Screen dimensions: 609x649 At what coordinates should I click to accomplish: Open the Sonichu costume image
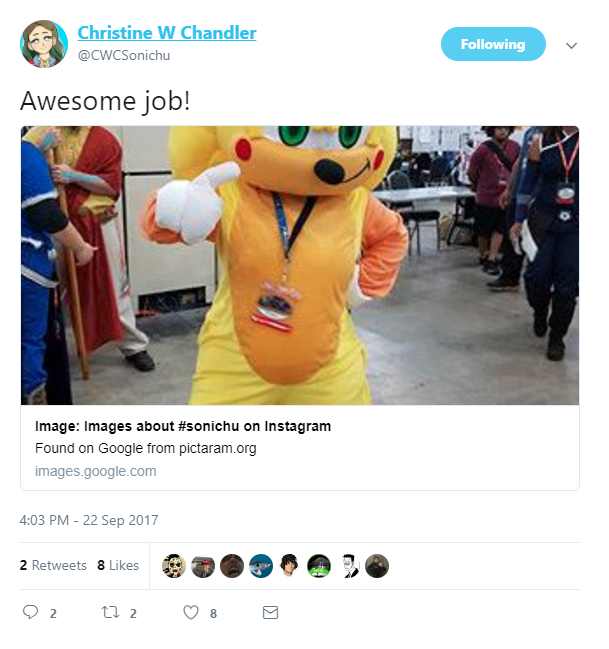click(x=300, y=265)
